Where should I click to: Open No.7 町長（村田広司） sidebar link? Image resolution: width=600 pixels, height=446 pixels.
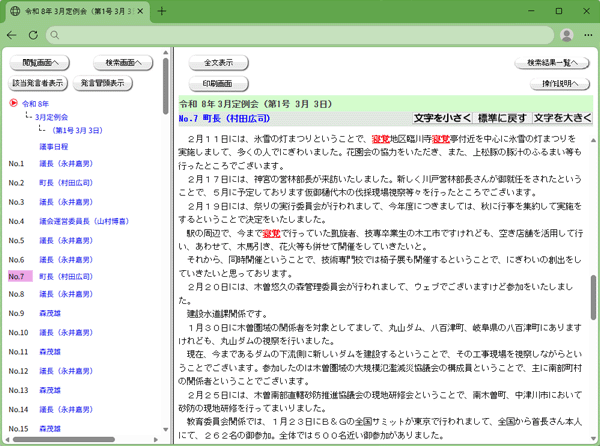point(66,276)
